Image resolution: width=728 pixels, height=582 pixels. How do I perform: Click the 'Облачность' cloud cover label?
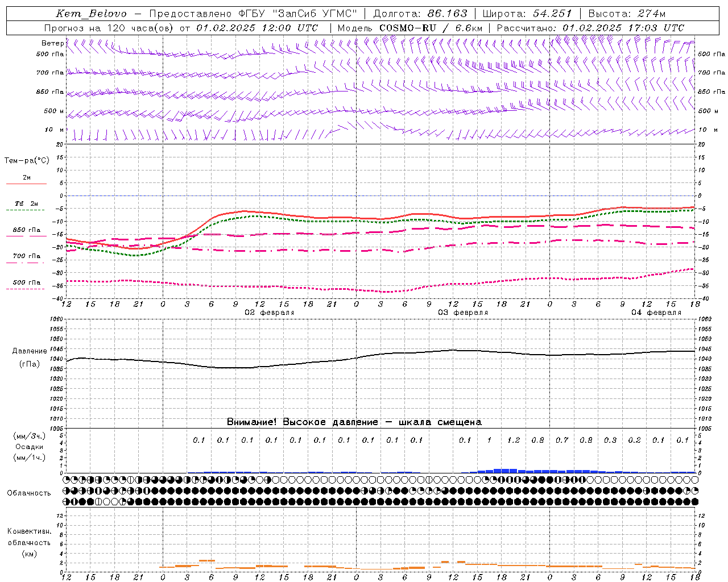(29, 493)
